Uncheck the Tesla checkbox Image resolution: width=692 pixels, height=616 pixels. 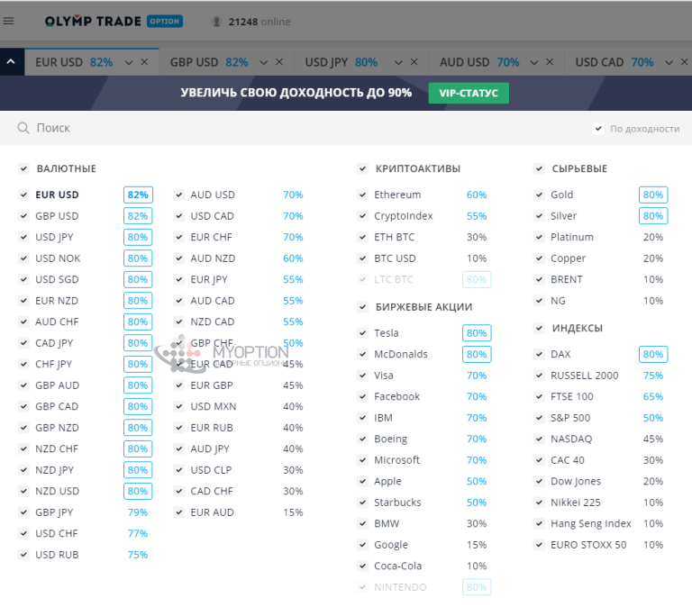tap(363, 332)
